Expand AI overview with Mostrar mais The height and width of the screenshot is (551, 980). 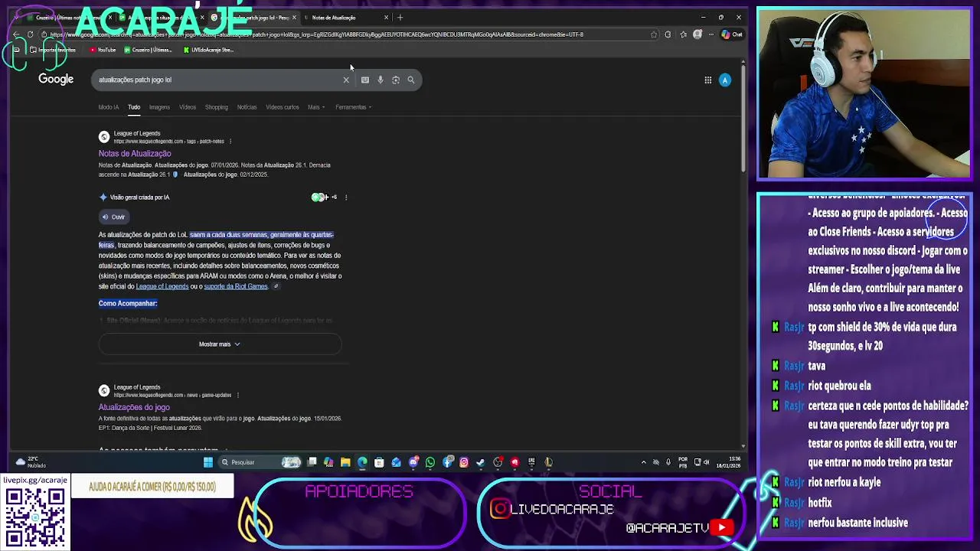(x=220, y=344)
